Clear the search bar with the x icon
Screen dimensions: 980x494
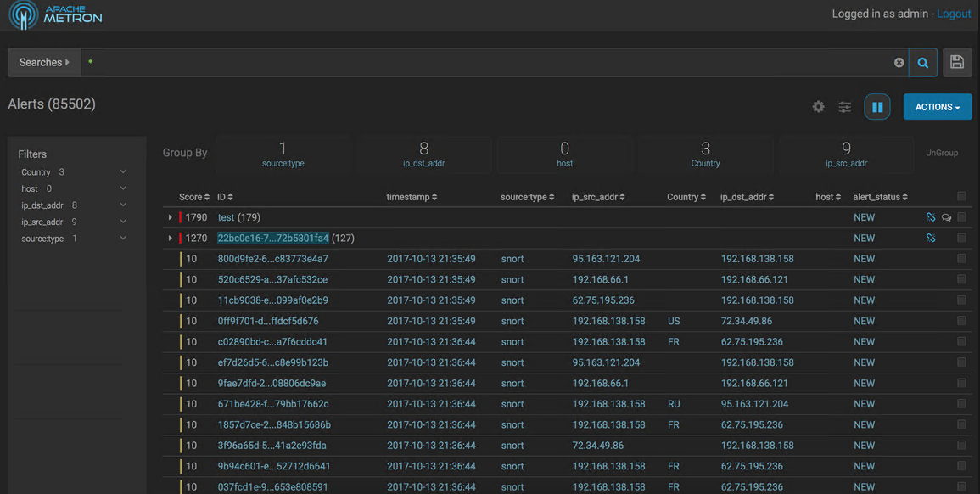point(899,62)
